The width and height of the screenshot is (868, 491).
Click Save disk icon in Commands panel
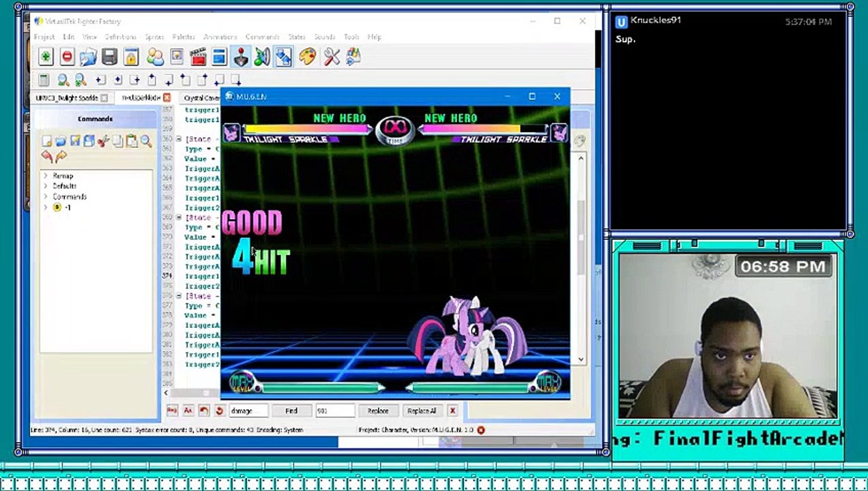tap(75, 141)
